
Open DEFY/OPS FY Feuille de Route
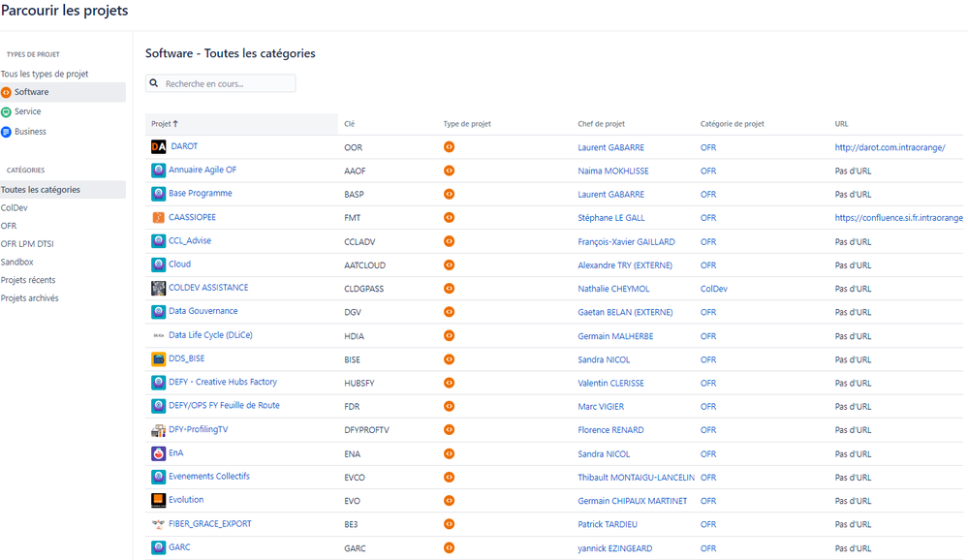pyautogui.click(x=224, y=406)
